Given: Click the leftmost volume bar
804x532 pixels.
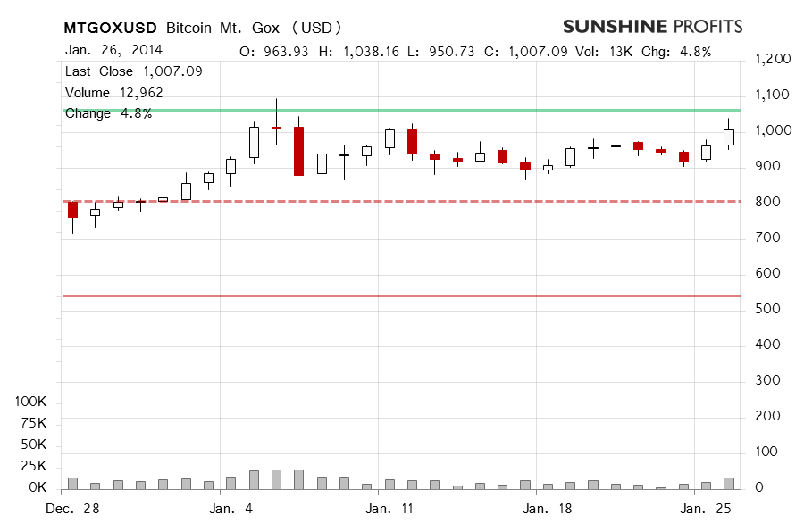Looking at the screenshot, I should coord(73,484).
